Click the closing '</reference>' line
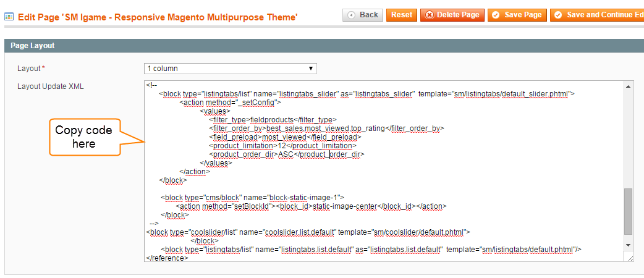Viewport: 644px width, 278px height. [167, 258]
